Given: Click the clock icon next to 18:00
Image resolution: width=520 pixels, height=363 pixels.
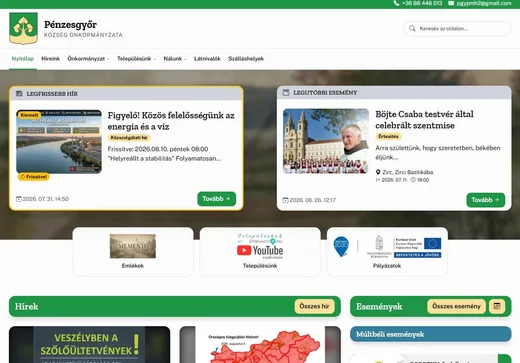Looking at the screenshot, I should pos(413,180).
